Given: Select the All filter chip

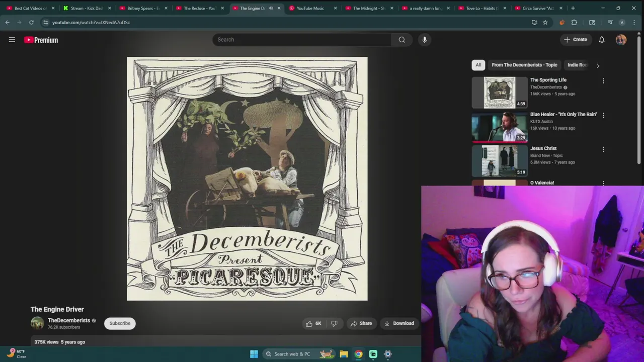Looking at the screenshot, I should [478, 65].
